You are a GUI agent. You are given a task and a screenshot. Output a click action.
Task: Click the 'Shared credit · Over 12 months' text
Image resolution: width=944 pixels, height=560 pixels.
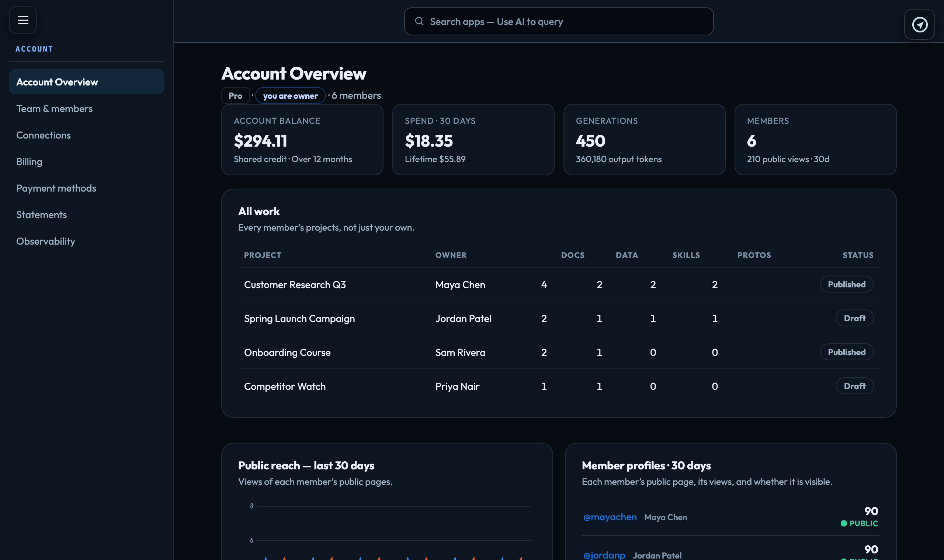(x=293, y=159)
